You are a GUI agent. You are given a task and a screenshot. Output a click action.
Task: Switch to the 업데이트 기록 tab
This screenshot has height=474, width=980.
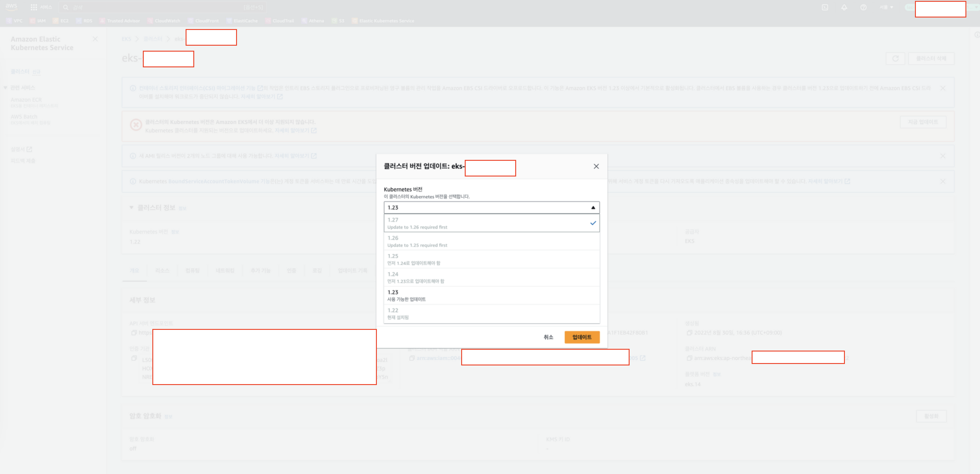(x=352, y=271)
